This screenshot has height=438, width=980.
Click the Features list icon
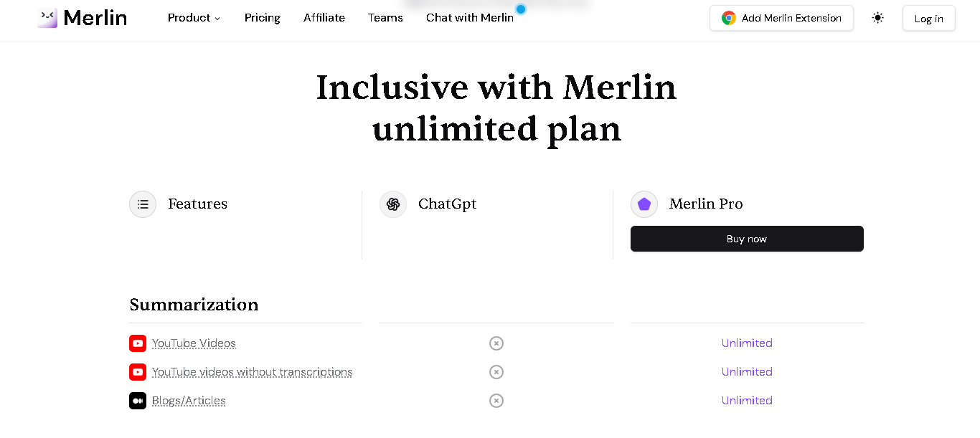[143, 204]
